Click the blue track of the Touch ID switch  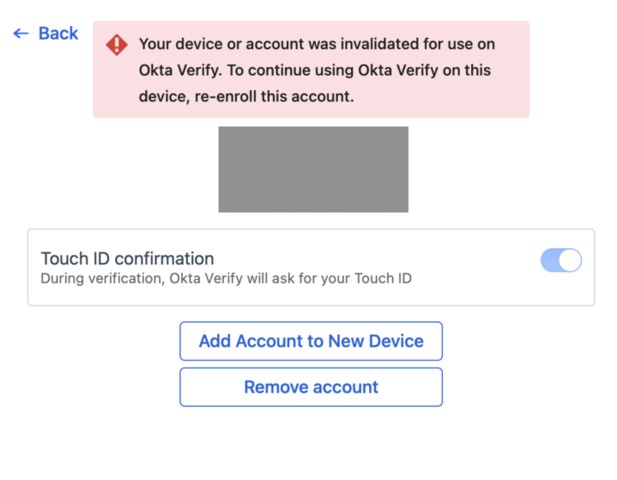[x=549, y=261]
